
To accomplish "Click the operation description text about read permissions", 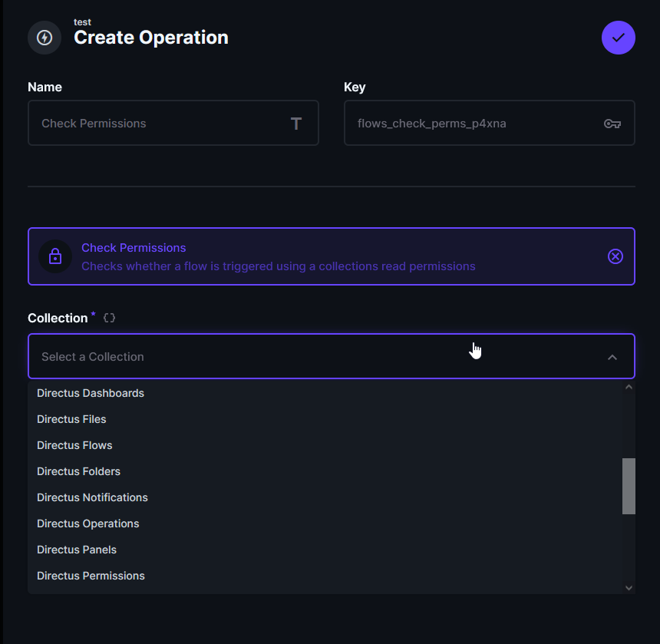I will click(x=279, y=266).
